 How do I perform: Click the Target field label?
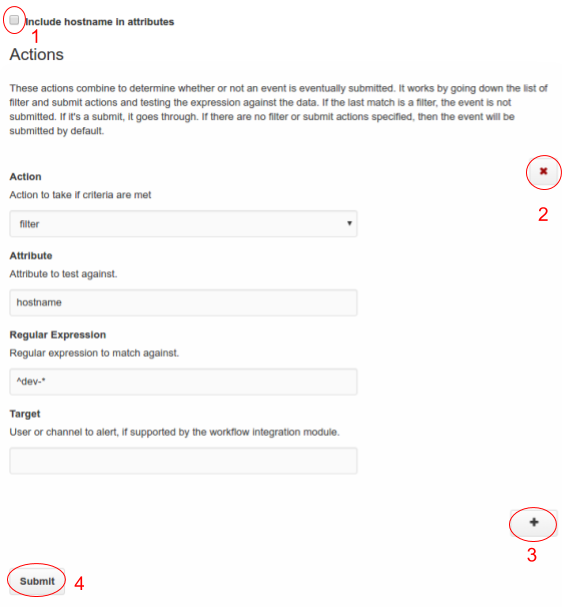point(25,414)
